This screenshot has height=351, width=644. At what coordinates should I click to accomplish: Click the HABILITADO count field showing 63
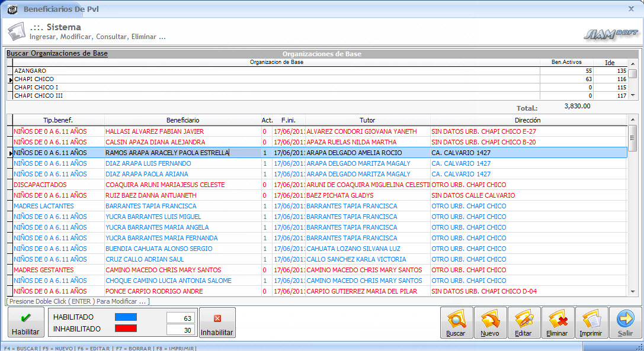181,318
